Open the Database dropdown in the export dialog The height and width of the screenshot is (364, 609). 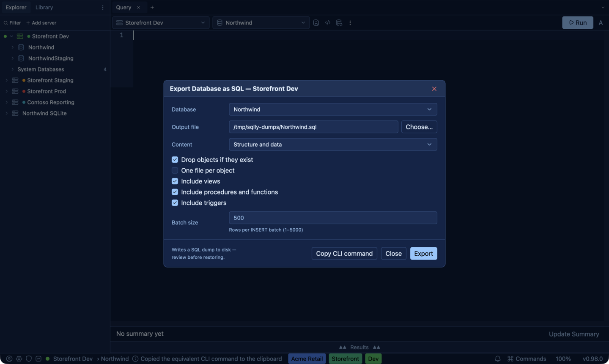tap(333, 109)
